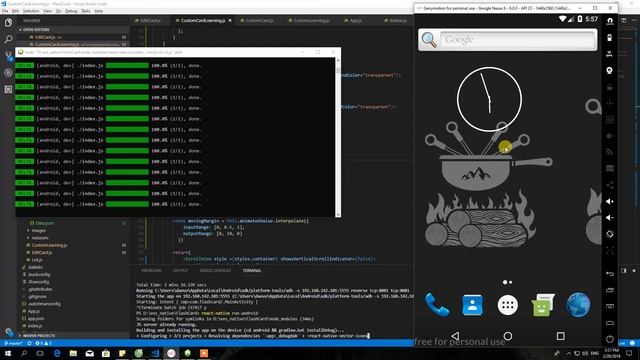
Task: Click Genymotion volume up button
Action: [610, 201]
